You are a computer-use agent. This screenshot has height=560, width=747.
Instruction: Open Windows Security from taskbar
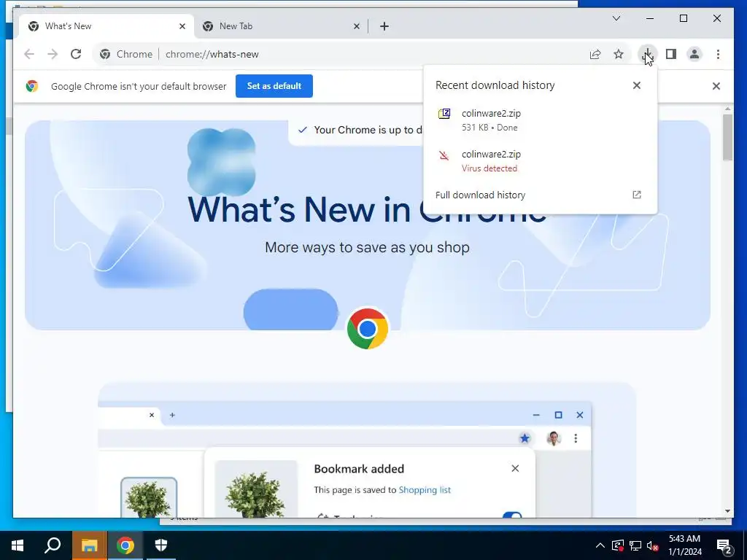tap(161, 545)
